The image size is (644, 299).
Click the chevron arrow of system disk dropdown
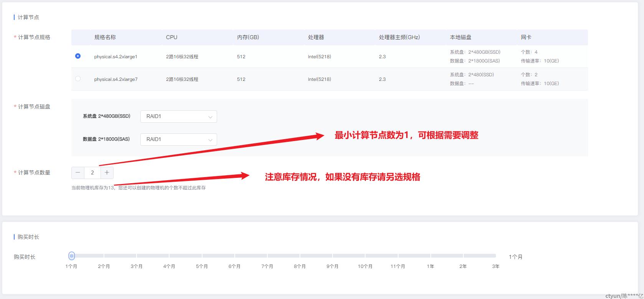210,117
